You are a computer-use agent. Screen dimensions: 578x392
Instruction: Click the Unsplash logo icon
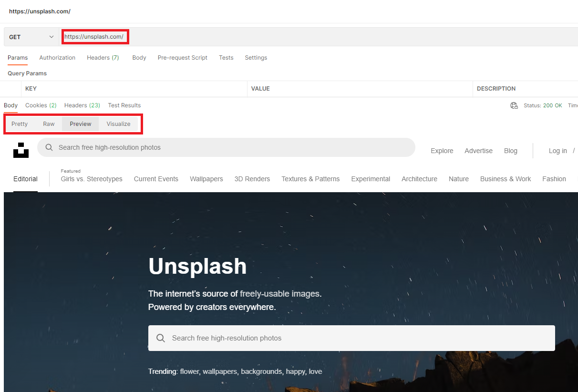click(x=21, y=150)
